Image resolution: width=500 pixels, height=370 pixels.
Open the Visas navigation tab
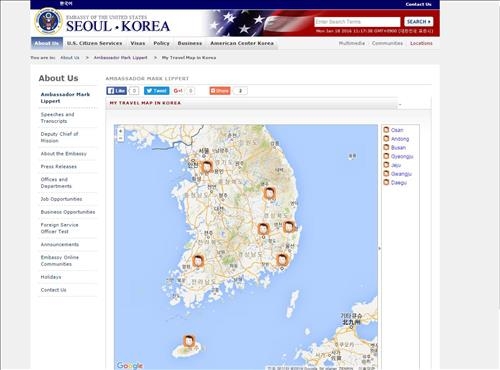pyautogui.click(x=138, y=43)
